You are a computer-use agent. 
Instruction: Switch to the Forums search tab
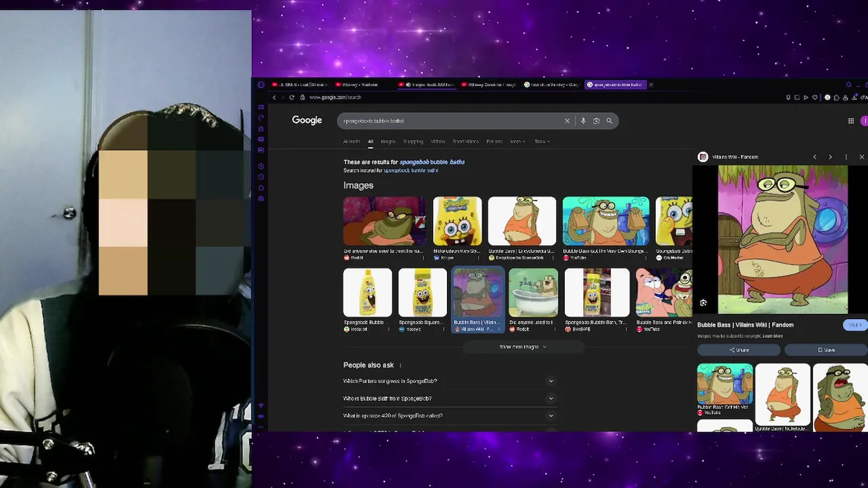coord(494,142)
